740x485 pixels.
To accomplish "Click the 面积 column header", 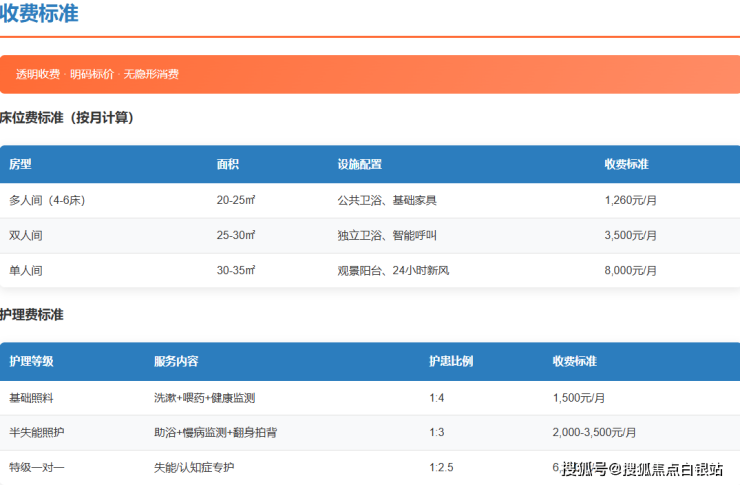I will [227, 164].
